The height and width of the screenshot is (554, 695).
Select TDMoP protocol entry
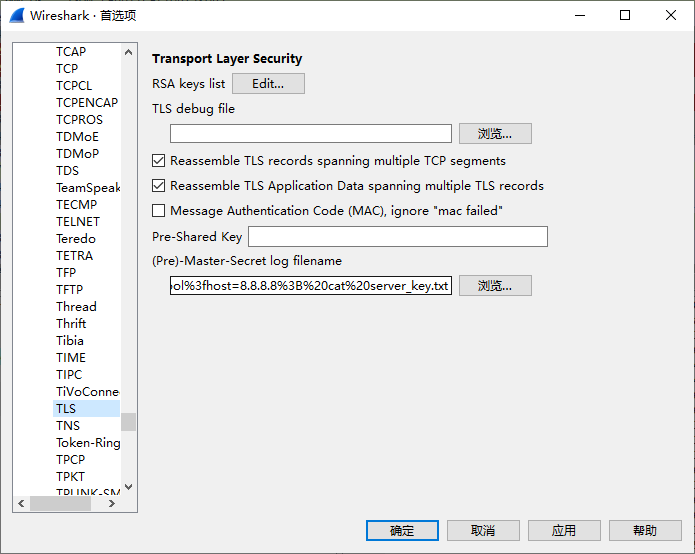click(78, 154)
